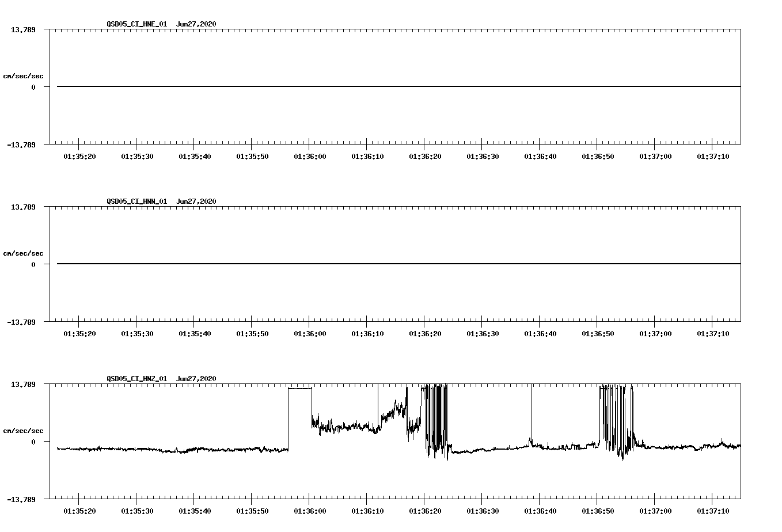The height and width of the screenshot is (532, 782).
Task: Click the 0 axis label on HNZ chart
Action: (x=33, y=442)
